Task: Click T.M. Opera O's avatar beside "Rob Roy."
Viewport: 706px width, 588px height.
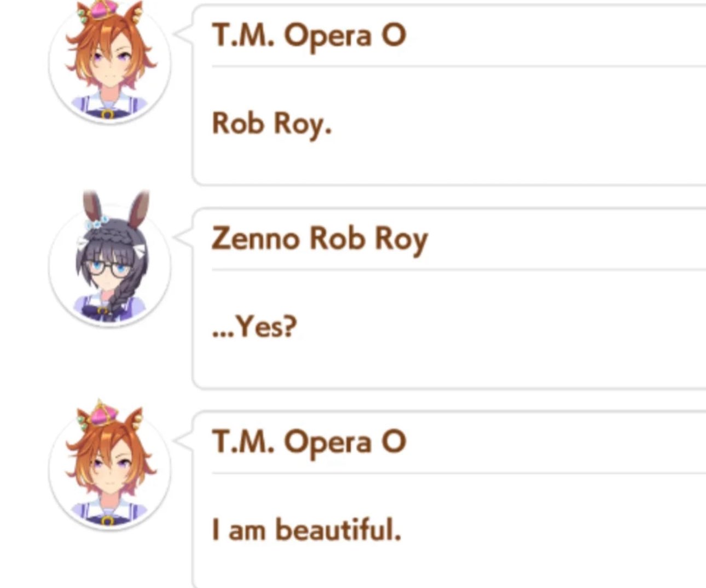Action: point(109,63)
